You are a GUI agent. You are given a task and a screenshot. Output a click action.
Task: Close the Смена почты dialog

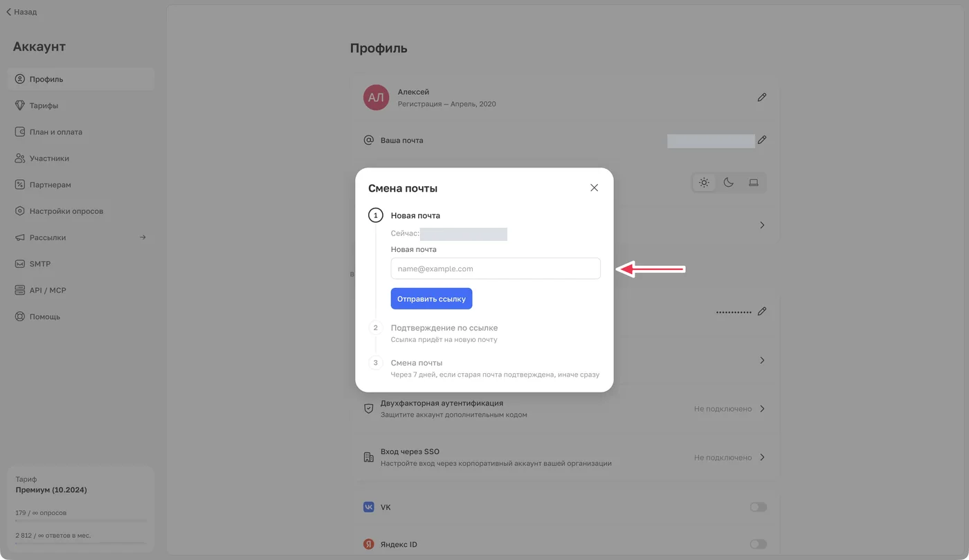point(594,188)
